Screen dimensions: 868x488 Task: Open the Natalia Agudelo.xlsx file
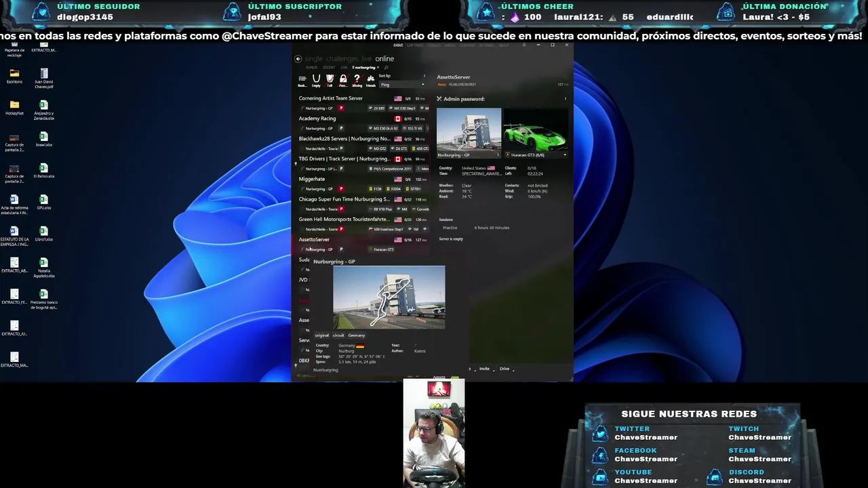(x=44, y=268)
